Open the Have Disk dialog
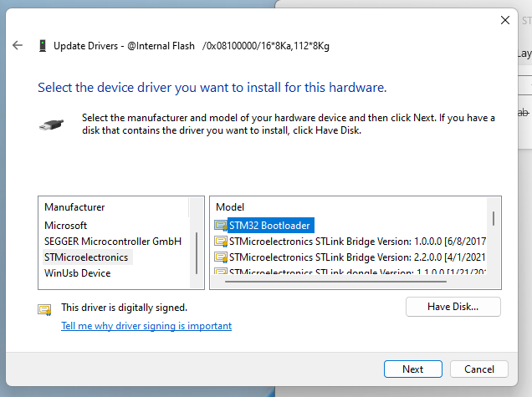Viewport: 532px width, 397px height. pos(453,307)
